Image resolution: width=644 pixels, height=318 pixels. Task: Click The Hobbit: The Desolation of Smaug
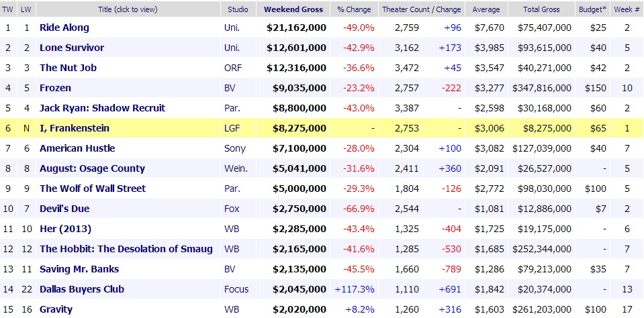coord(126,249)
